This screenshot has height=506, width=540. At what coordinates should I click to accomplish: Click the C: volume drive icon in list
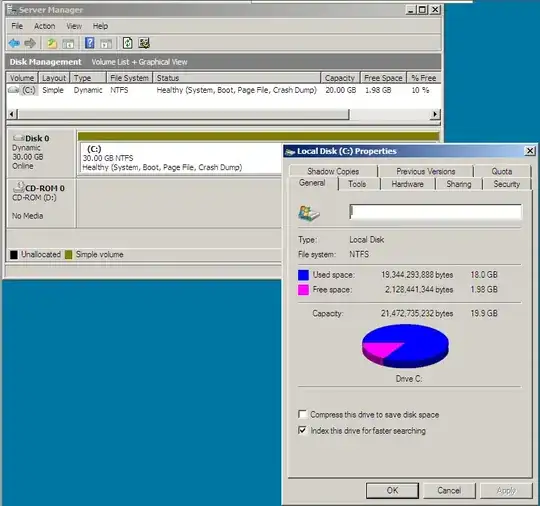point(14,90)
